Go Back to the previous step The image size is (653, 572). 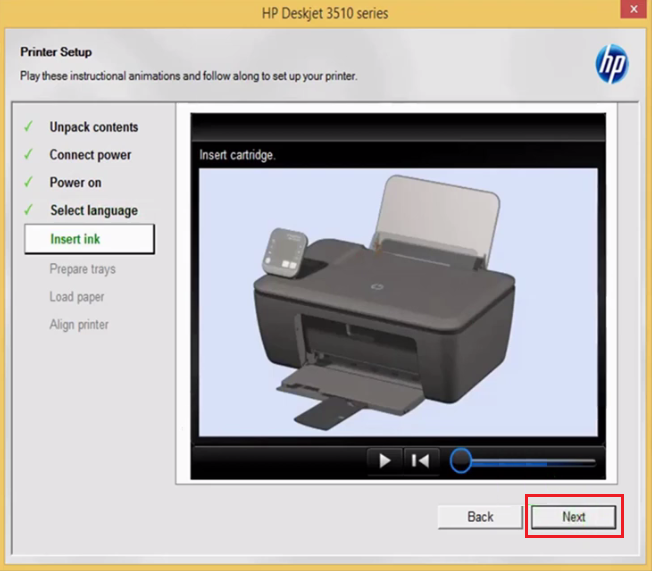click(480, 517)
